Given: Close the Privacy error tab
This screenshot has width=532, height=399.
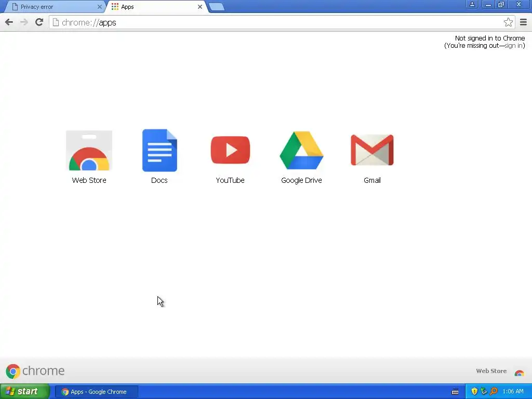Looking at the screenshot, I should (x=99, y=7).
